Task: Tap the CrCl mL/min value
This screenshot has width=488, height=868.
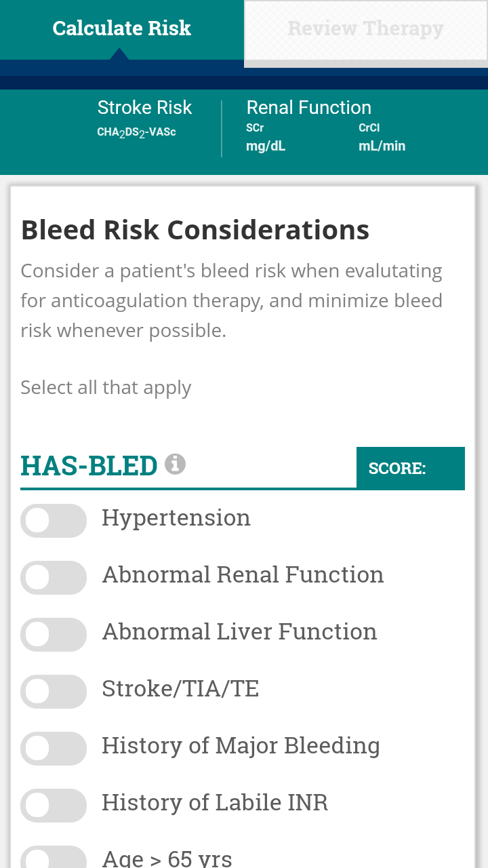Action: pos(382,138)
